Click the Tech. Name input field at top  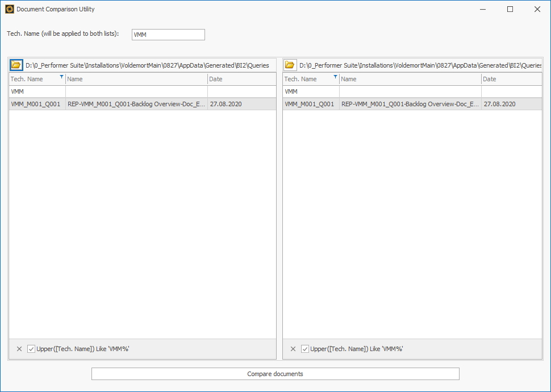click(168, 34)
